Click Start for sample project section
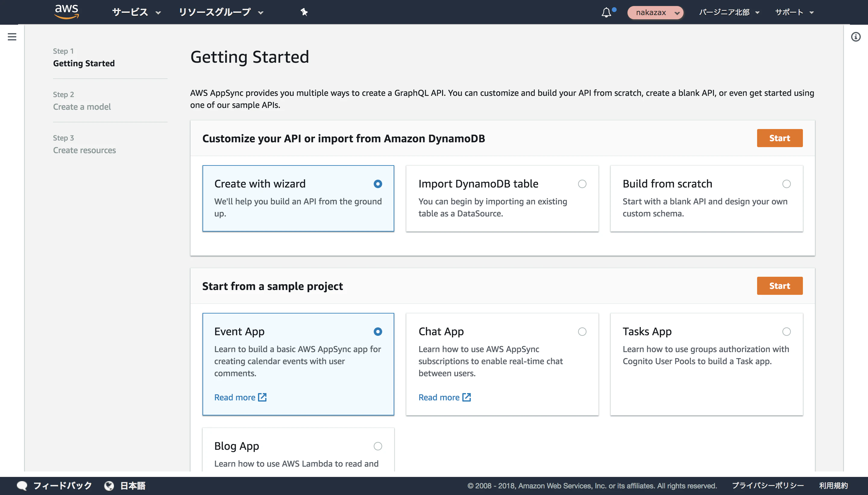Image resolution: width=868 pixels, height=495 pixels. pyautogui.click(x=780, y=285)
